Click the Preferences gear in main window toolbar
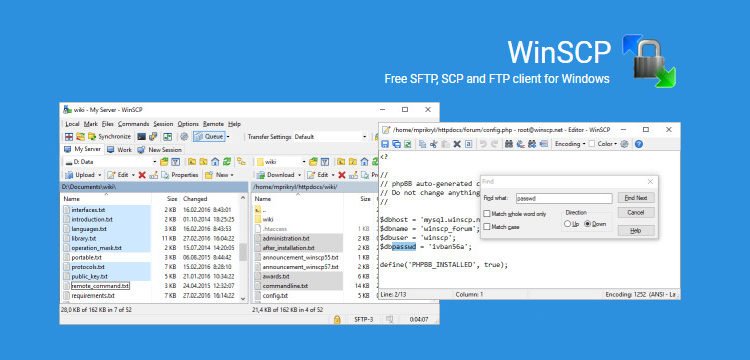 [184, 137]
